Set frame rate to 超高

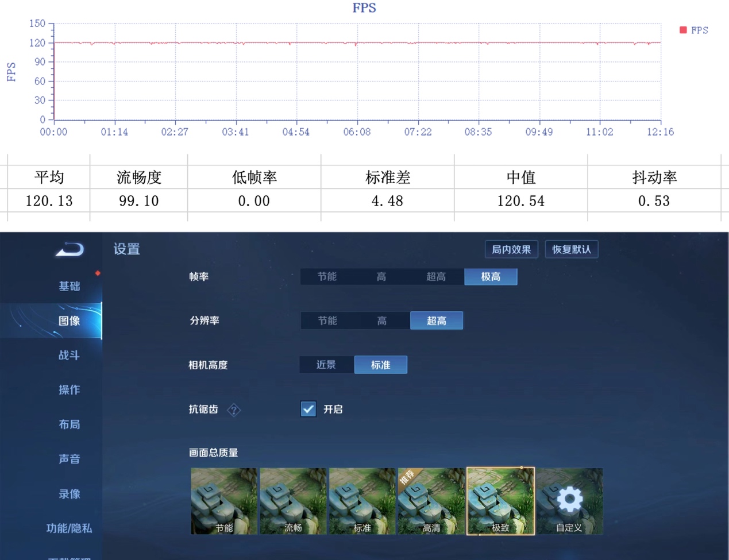(436, 277)
